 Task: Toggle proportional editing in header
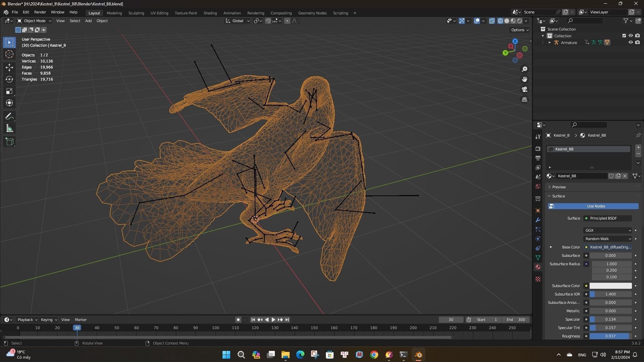coord(287,21)
